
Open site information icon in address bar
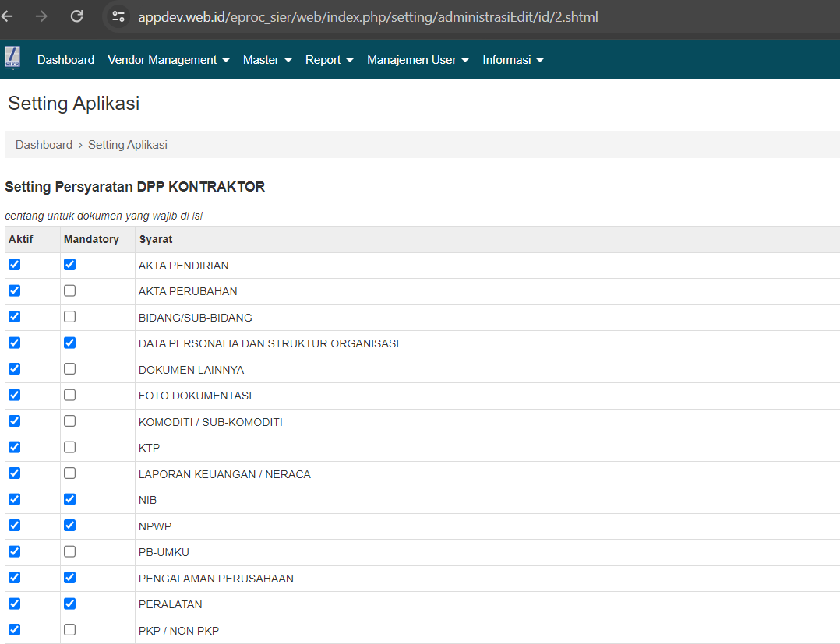[118, 16]
